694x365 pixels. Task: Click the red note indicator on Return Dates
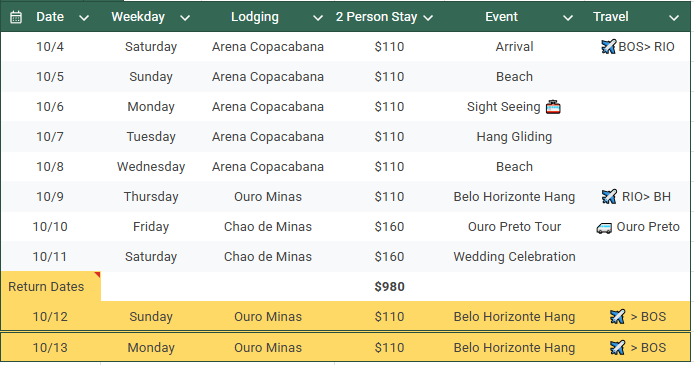point(97,275)
